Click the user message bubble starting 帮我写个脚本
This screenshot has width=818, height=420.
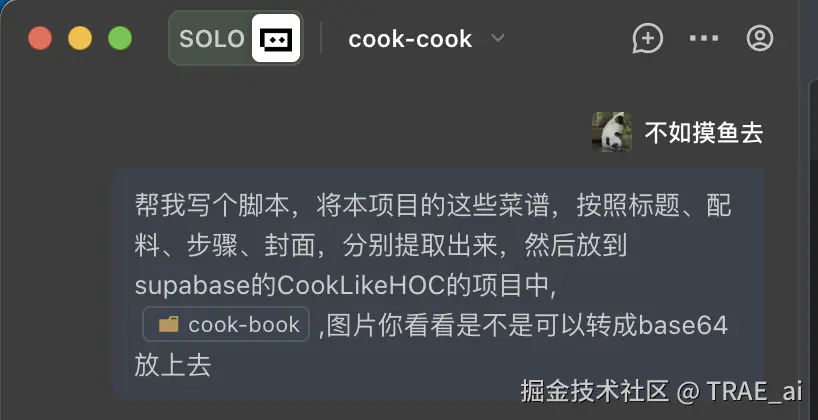[438, 283]
